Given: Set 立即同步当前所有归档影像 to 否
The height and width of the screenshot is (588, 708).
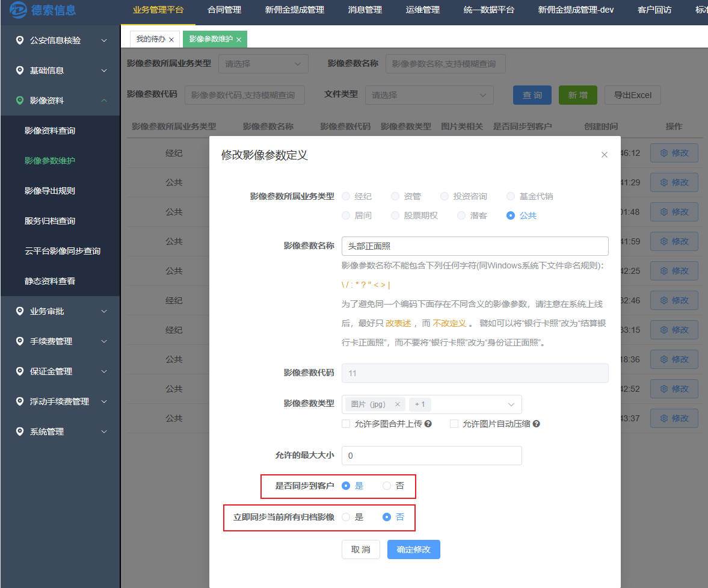Looking at the screenshot, I should (387, 516).
